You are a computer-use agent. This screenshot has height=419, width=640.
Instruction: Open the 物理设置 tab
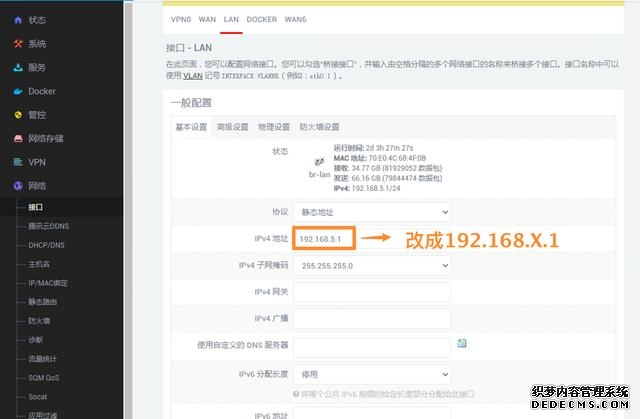click(274, 127)
